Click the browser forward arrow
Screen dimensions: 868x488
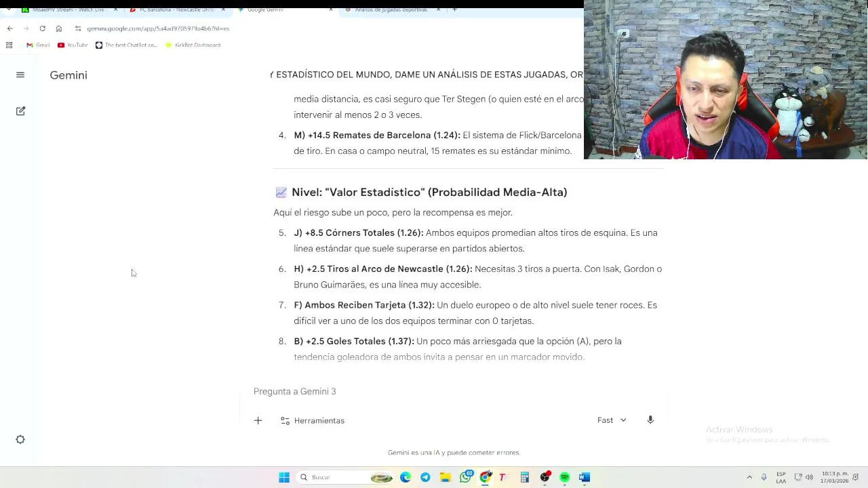coord(26,28)
